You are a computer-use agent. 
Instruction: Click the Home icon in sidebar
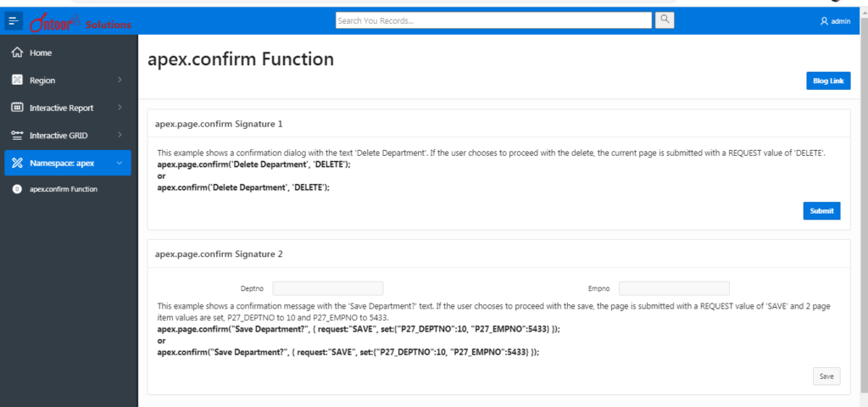tap(17, 53)
